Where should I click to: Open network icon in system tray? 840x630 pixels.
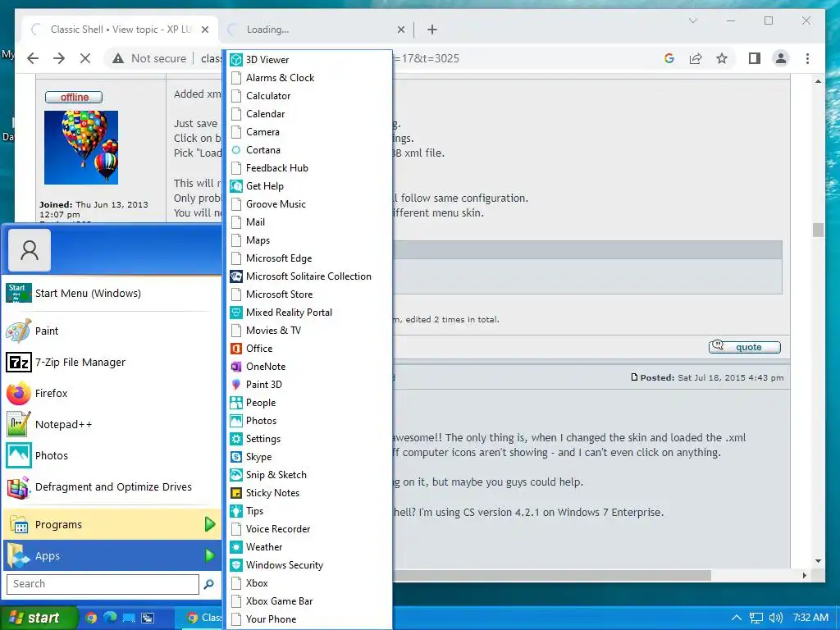pos(756,618)
